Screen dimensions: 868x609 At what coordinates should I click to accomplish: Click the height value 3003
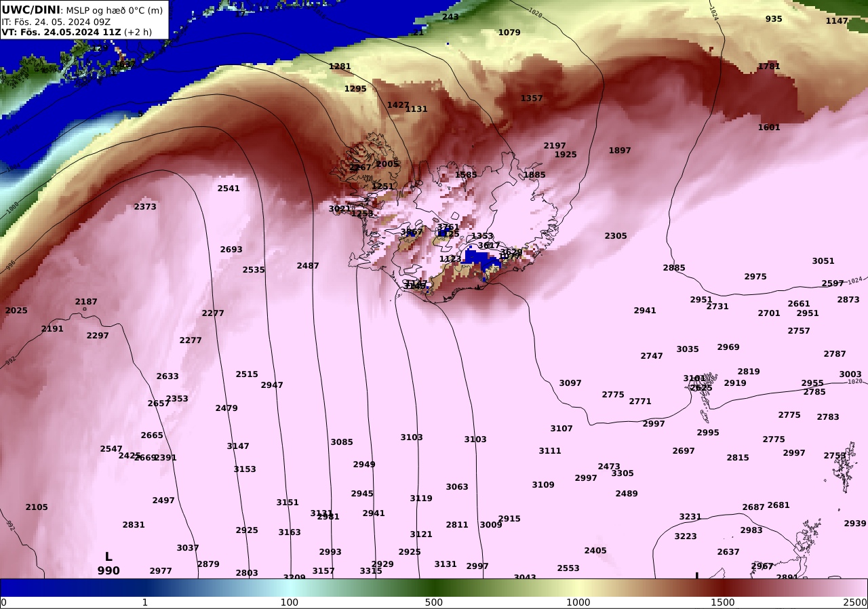[850, 374]
